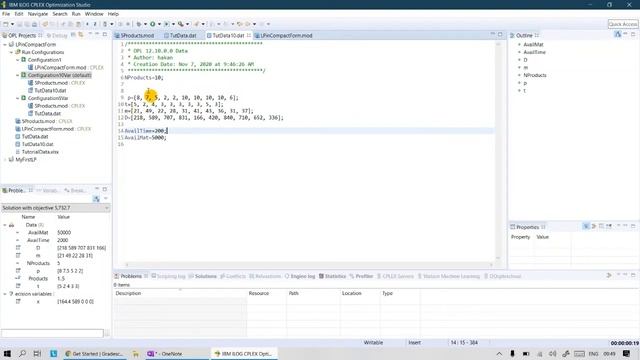
Task: Open the New file dropdown arrow
Action: click(x=12, y=24)
